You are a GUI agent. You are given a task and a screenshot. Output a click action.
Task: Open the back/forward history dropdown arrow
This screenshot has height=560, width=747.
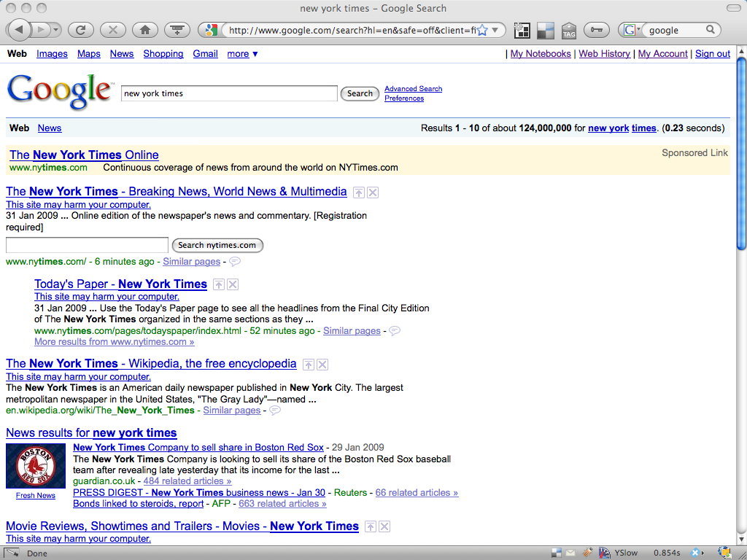pyautogui.click(x=55, y=30)
